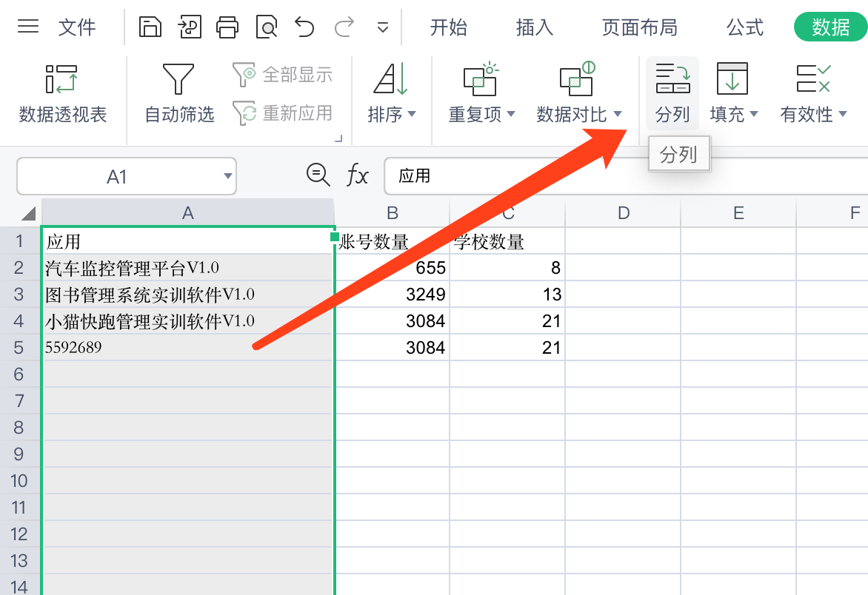Switch to the 开始 tab

[448, 27]
